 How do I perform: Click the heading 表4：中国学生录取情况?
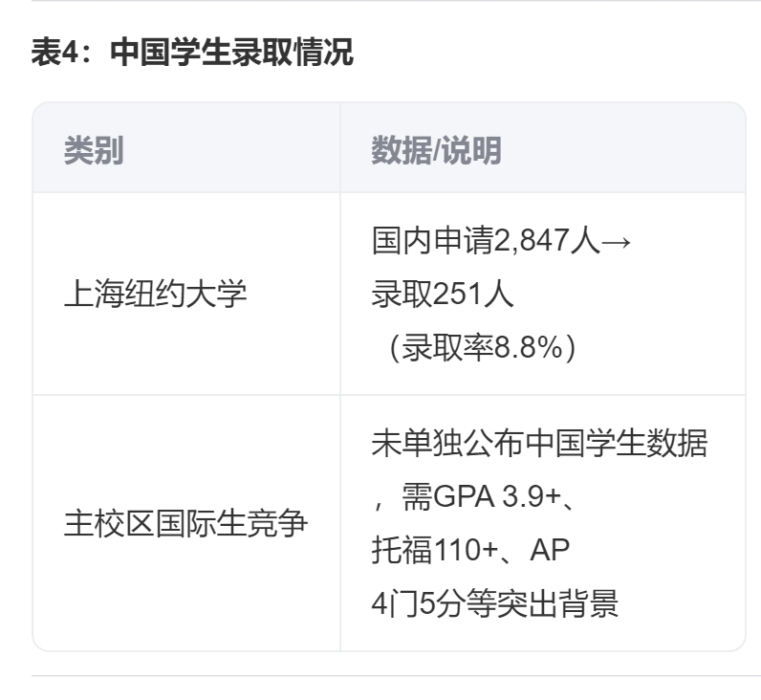pyautogui.click(x=192, y=53)
